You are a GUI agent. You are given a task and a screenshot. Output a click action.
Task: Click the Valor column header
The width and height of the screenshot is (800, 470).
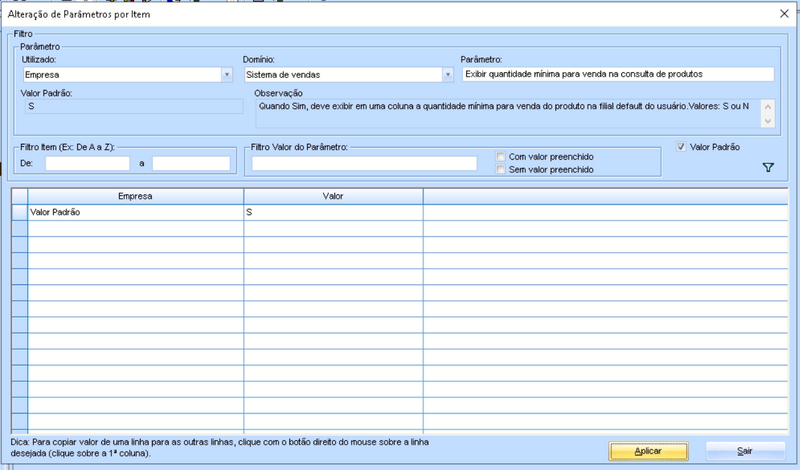(333, 196)
